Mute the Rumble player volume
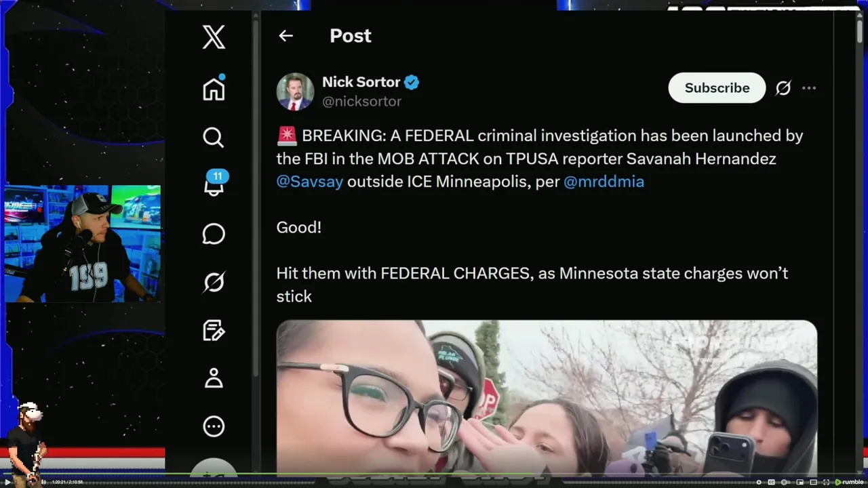 pos(43,482)
